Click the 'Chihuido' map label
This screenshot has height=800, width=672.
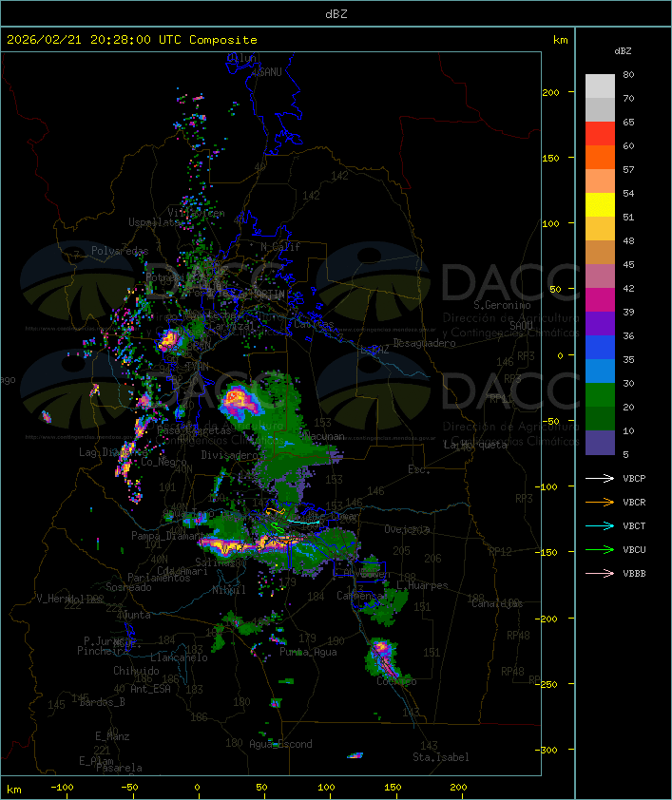[x=136, y=671]
